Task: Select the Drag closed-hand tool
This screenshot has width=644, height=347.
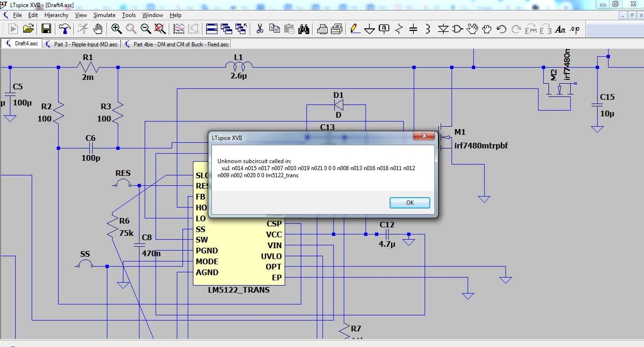Action: click(x=487, y=29)
